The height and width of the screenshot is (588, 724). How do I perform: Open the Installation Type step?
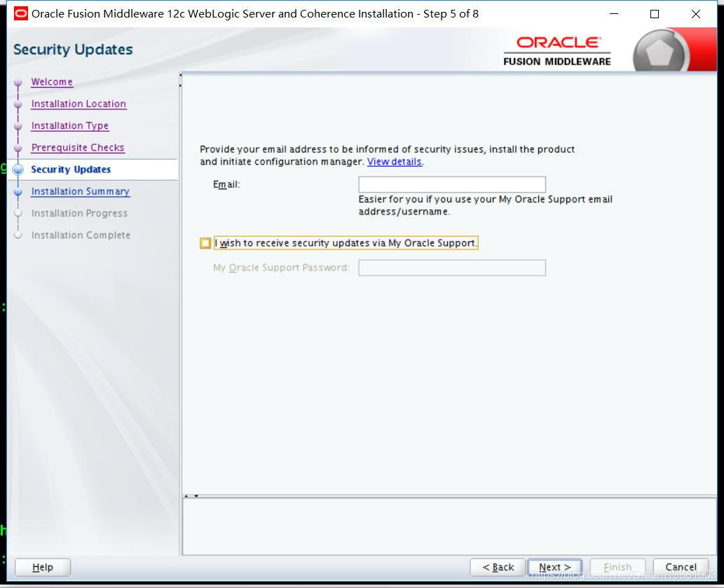coord(69,125)
